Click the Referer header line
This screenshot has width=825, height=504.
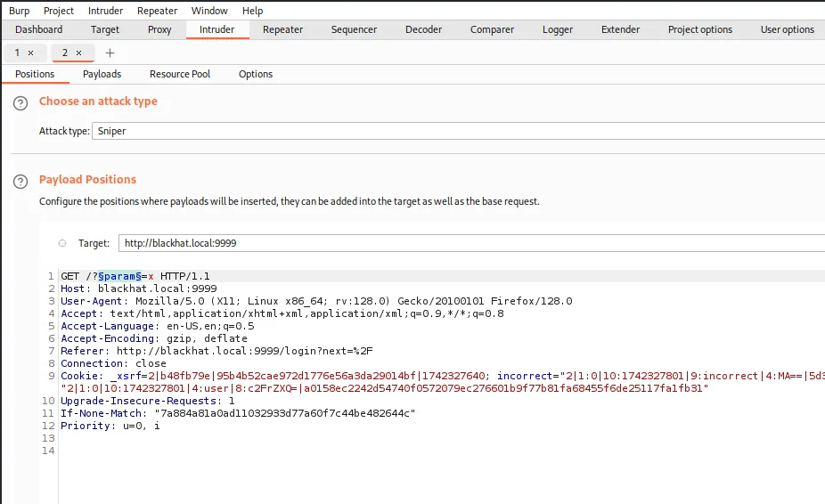pyautogui.click(x=216, y=351)
